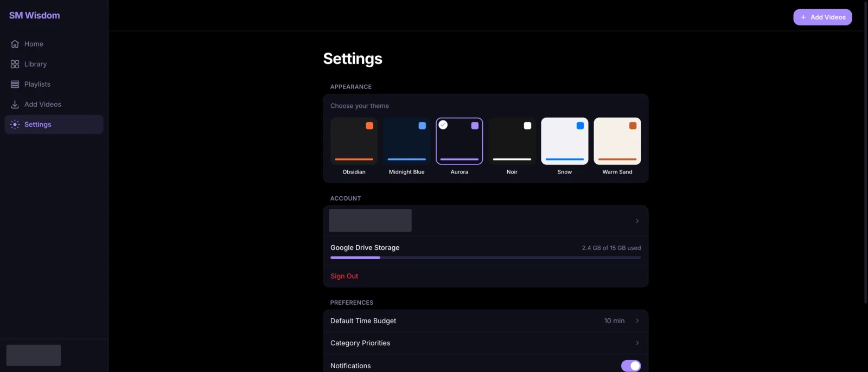
Task: Choose the Midnight Blue theme card
Action: pos(406,141)
